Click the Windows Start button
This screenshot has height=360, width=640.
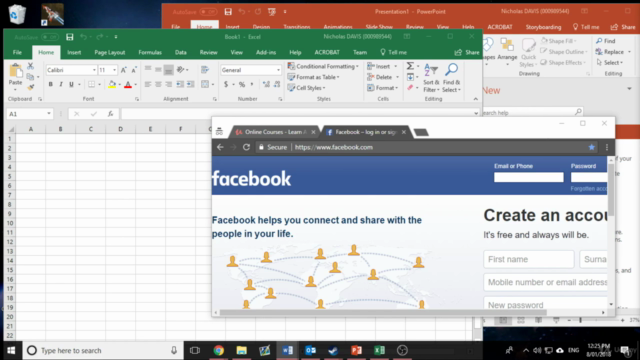tap(11, 350)
